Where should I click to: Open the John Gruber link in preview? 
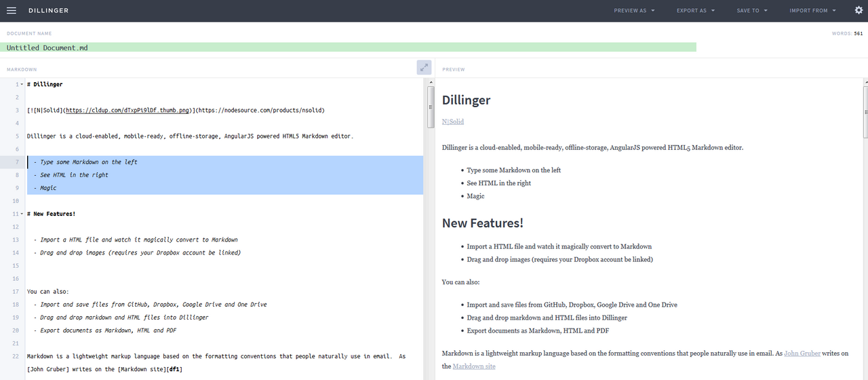[x=802, y=354]
